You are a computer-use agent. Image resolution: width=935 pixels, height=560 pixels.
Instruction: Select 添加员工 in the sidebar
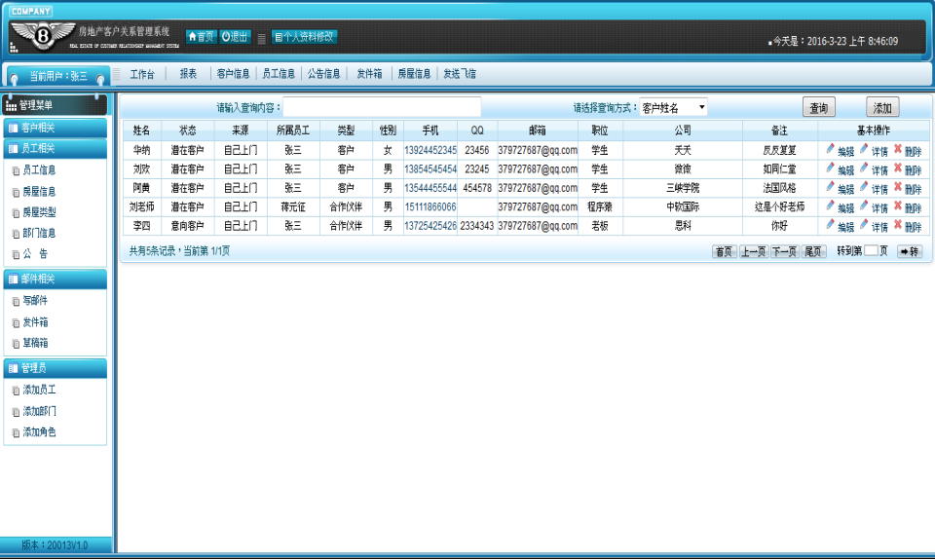coord(39,390)
